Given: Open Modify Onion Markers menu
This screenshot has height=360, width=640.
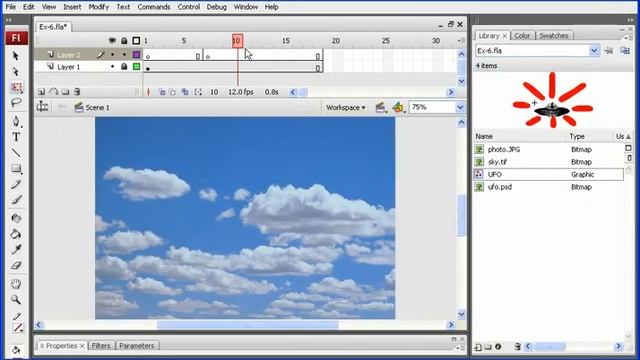Looking at the screenshot, I should point(198,92).
